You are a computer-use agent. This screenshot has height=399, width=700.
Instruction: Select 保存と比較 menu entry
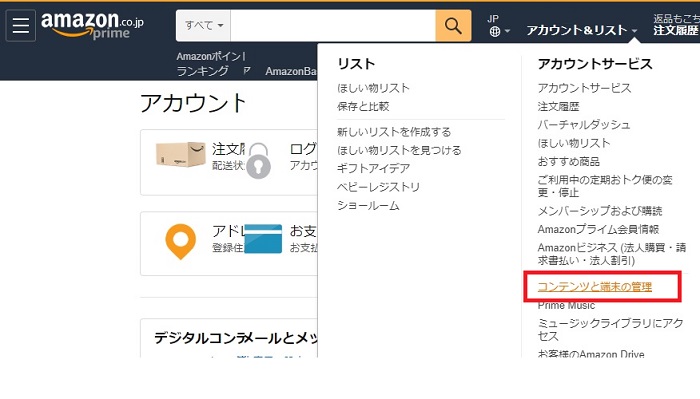pos(363,106)
